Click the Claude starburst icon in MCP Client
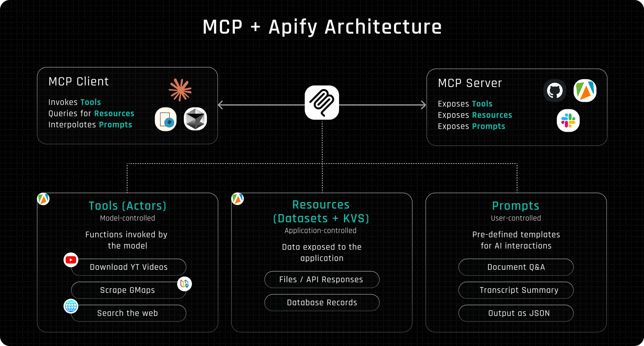This screenshot has width=644, height=346. pos(180,90)
